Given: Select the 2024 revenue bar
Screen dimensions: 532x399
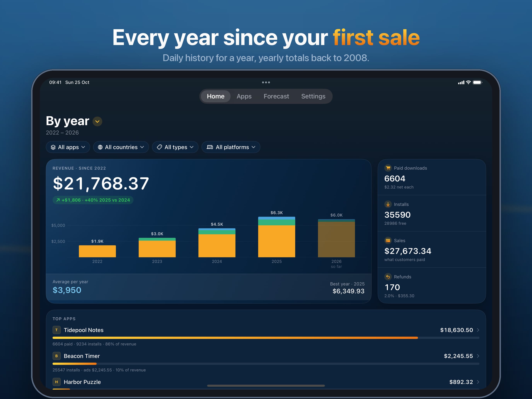Looking at the screenshot, I should (217, 243).
